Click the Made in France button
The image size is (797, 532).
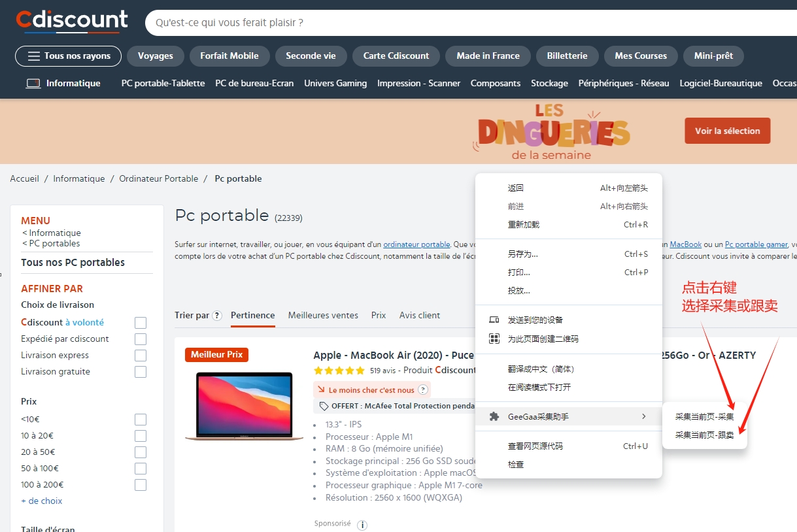[x=488, y=56]
